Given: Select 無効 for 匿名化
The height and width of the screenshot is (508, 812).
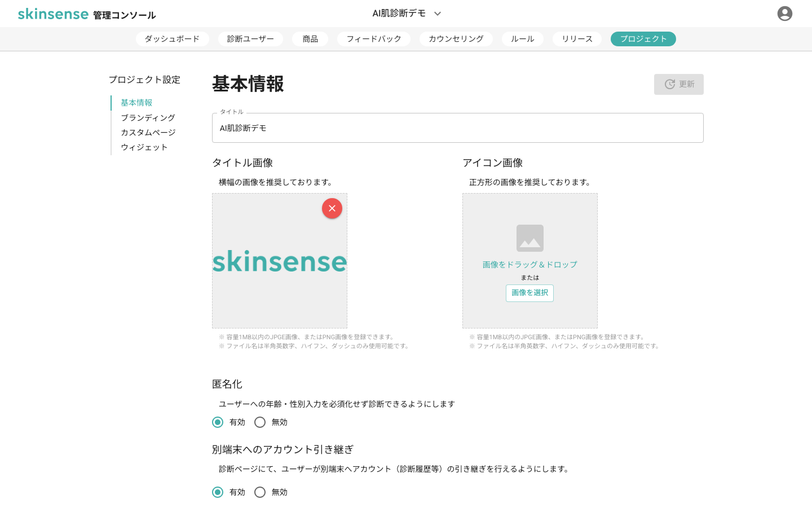Looking at the screenshot, I should pyautogui.click(x=260, y=422).
